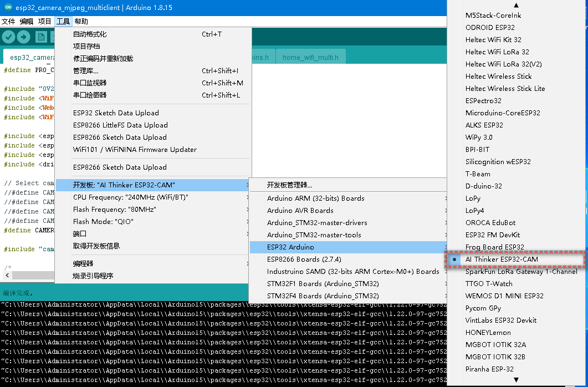Viewport: 588px width, 387px height.
Task: Expand Arduino_STM32-master-drivers submenu
Action: [349, 223]
